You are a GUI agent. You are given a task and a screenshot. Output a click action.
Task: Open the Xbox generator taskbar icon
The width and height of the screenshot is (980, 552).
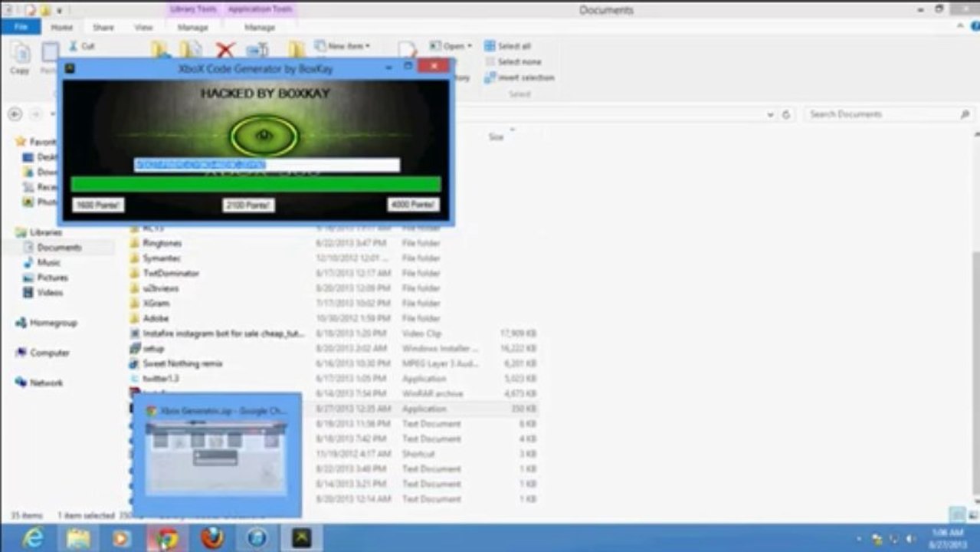pyautogui.click(x=301, y=539)
